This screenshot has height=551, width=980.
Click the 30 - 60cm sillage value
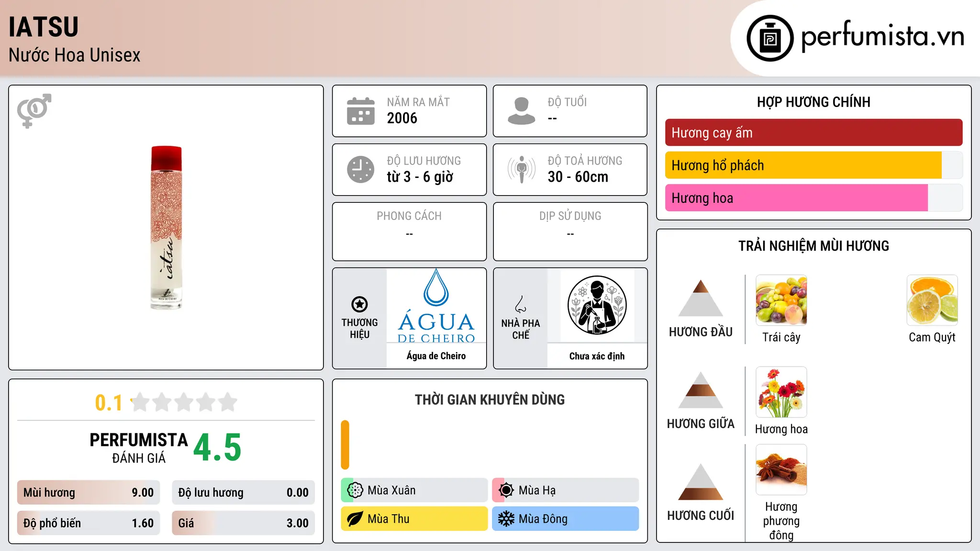[x=578, y=177]
